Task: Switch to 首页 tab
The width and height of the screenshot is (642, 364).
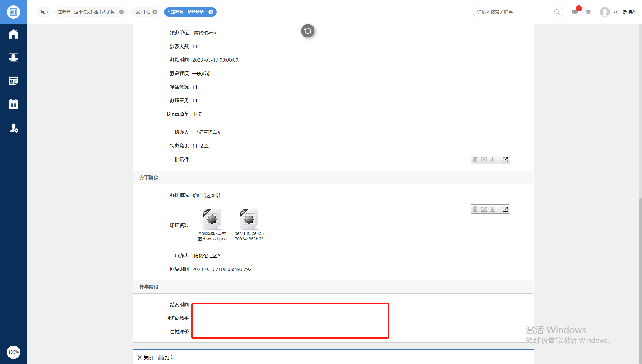Action: point(44,12)
